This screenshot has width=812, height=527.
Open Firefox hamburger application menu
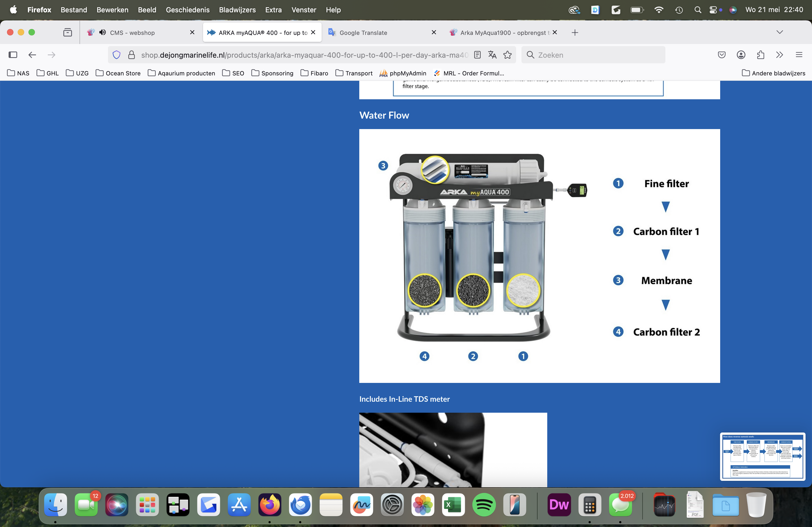click(x=799, y=55)
